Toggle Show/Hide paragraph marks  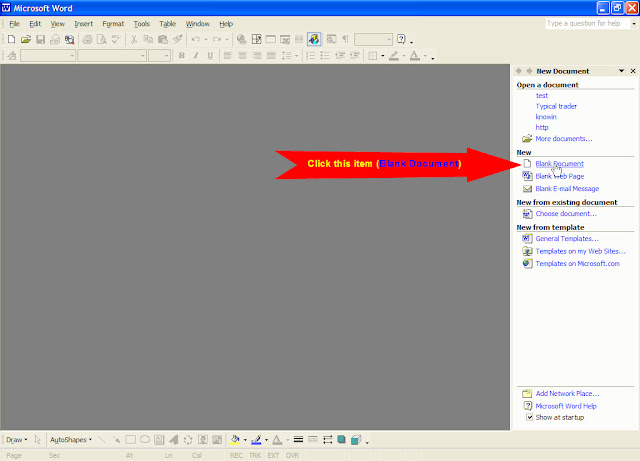(345, 39)
